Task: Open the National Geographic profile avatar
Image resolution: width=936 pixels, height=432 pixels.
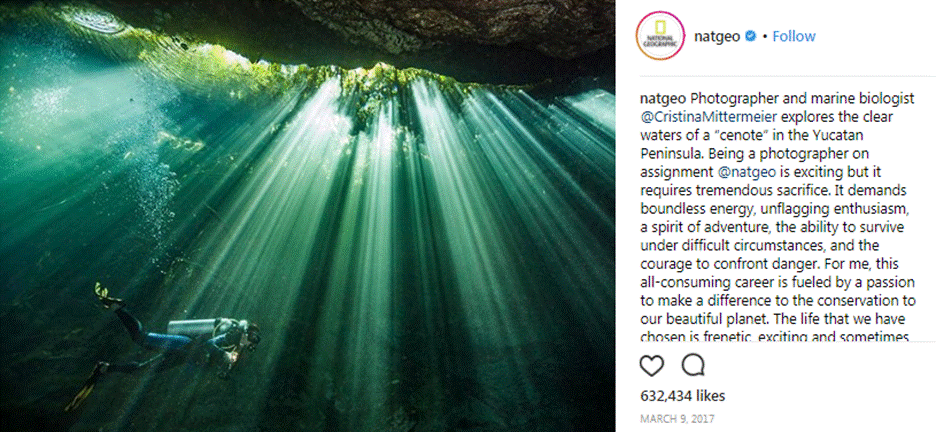Action: (x=660, y=36)
